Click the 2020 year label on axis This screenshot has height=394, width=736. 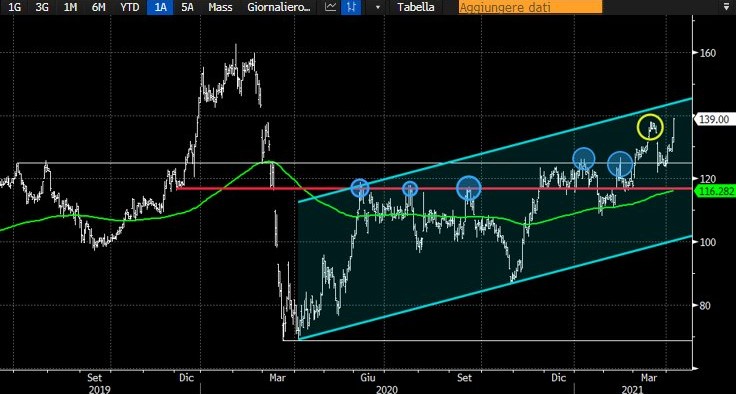(387, 389)
